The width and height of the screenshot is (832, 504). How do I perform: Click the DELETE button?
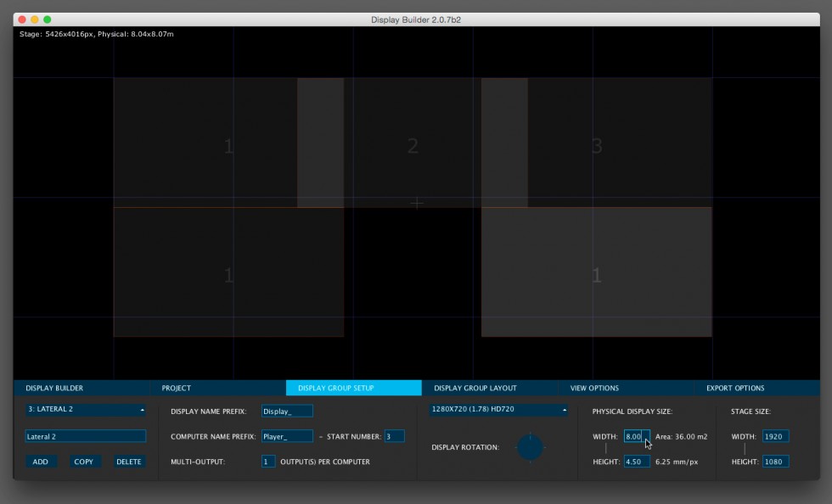click(x=129, y=461)
